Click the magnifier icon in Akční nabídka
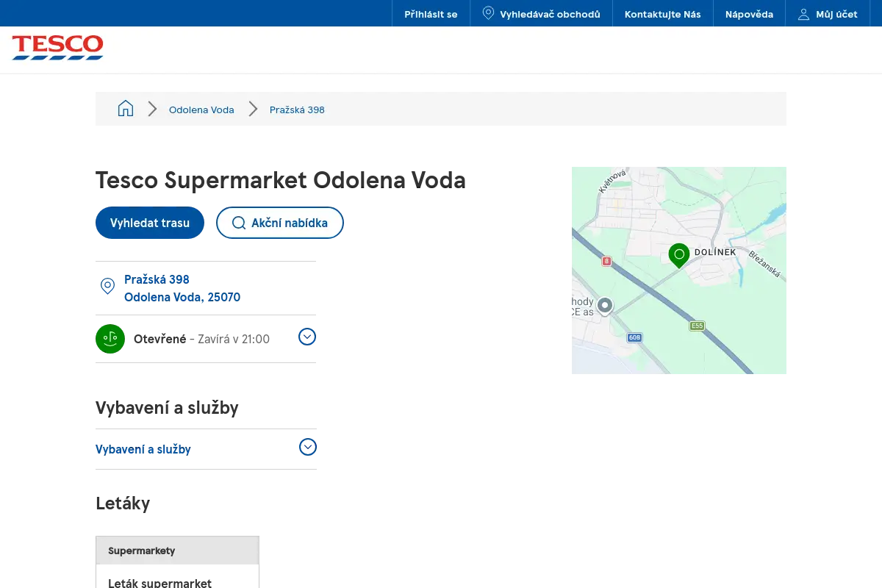The width and height of the screenshot is (882, 588). tap(239, 223)
